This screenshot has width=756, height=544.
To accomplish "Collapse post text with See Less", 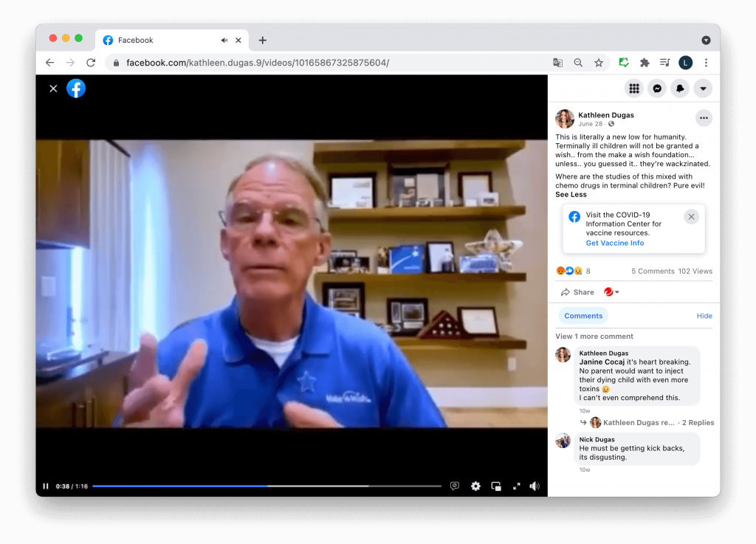I will (x=571, y=195).
